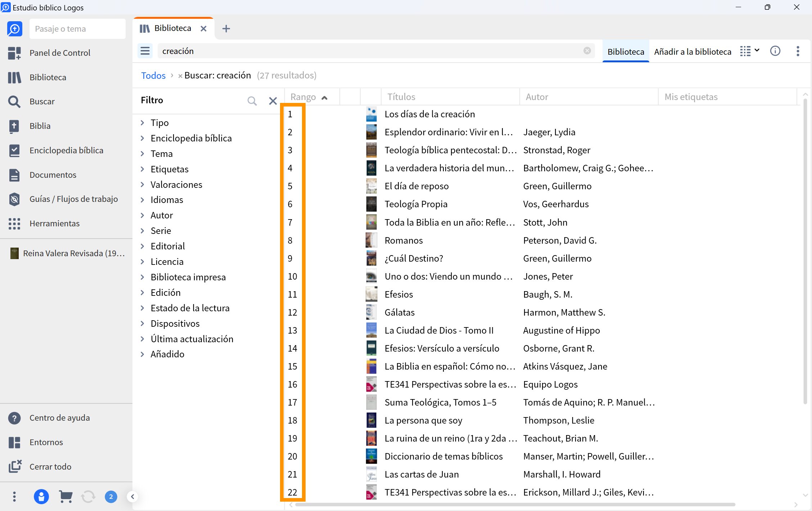Open the bottom-left more options dots
The height and width of the screenshot is (511, 812).
tap(14, 497)
